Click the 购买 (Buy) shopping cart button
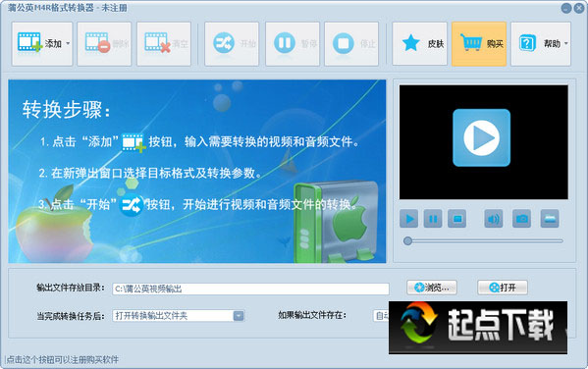Screen dimensions: 588x369 479,44
